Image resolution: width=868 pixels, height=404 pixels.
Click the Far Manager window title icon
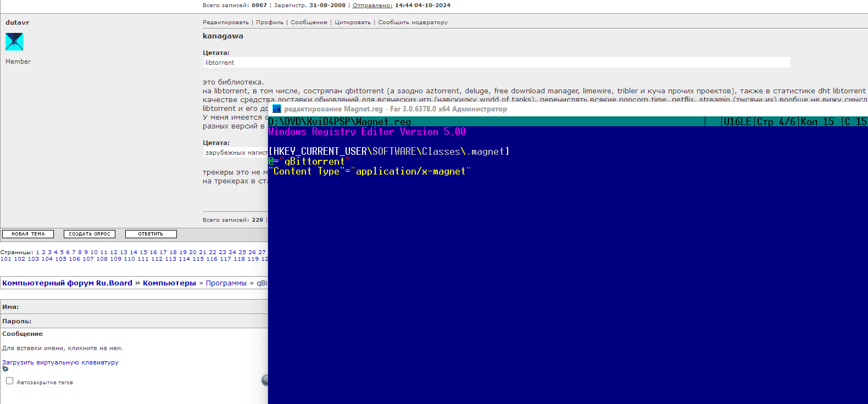click(277, 109)
